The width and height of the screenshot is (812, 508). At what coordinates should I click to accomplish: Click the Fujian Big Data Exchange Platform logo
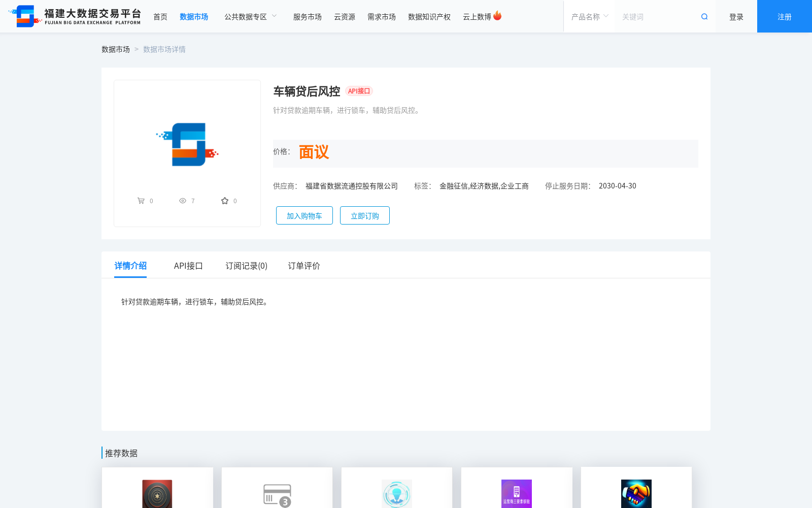(75, 16)
